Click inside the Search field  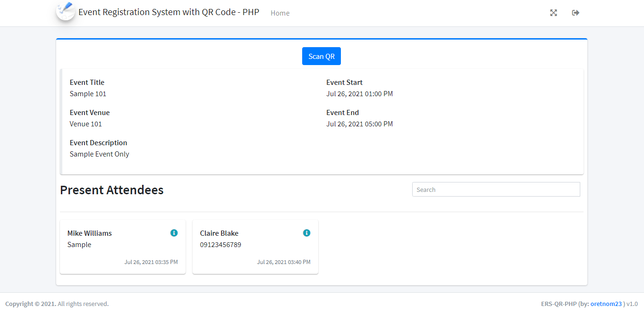pos(496,189)
